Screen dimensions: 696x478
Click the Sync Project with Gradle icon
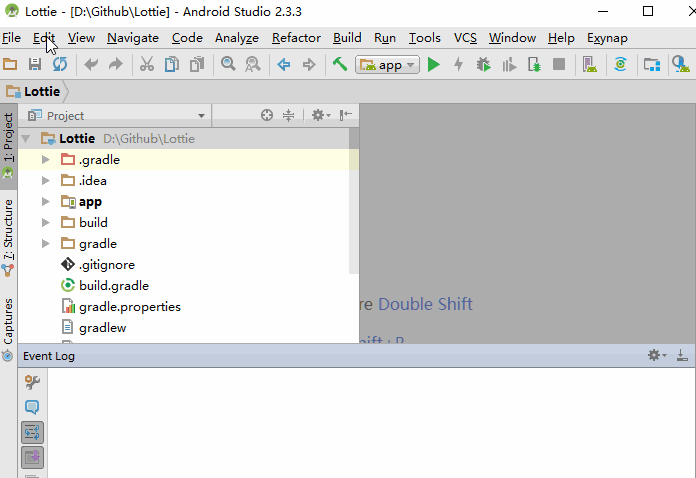pyautogui.click(x=621, y=65)
